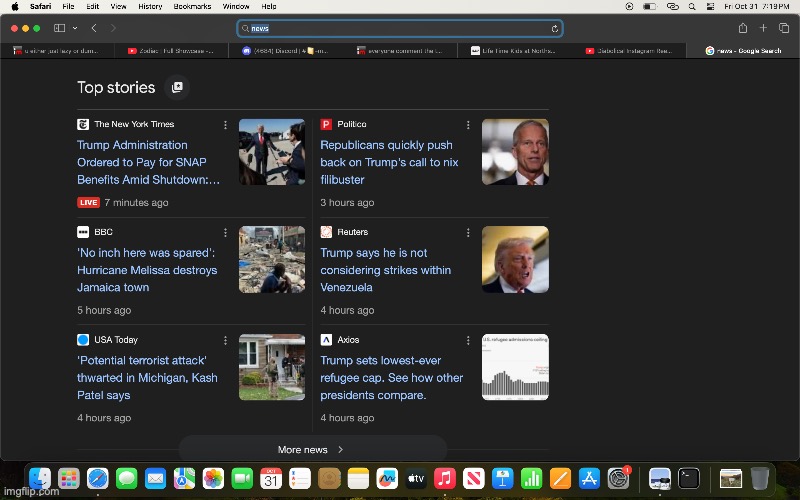Open the Bookmarks menu
800x500 pixels.
pos(194,6)
